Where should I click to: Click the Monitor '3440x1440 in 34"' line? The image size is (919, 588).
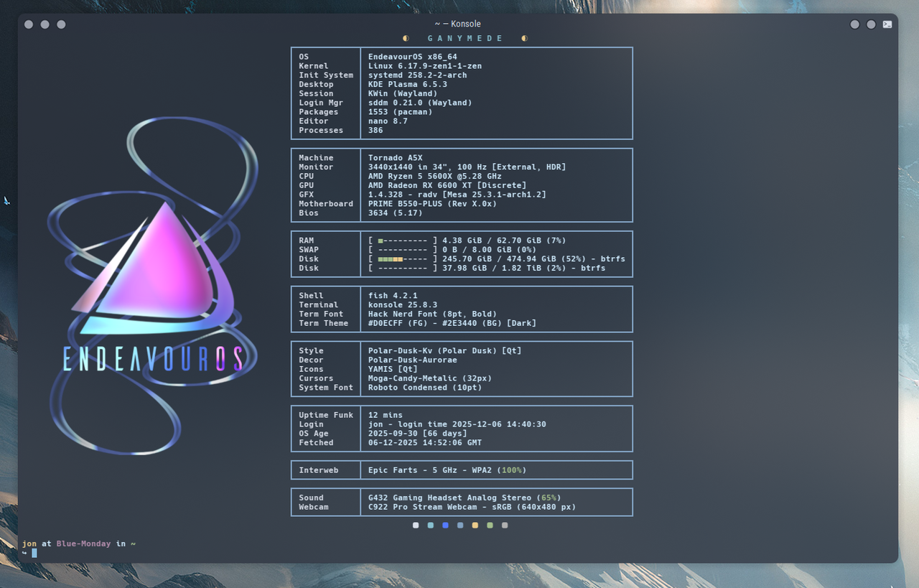467,167
